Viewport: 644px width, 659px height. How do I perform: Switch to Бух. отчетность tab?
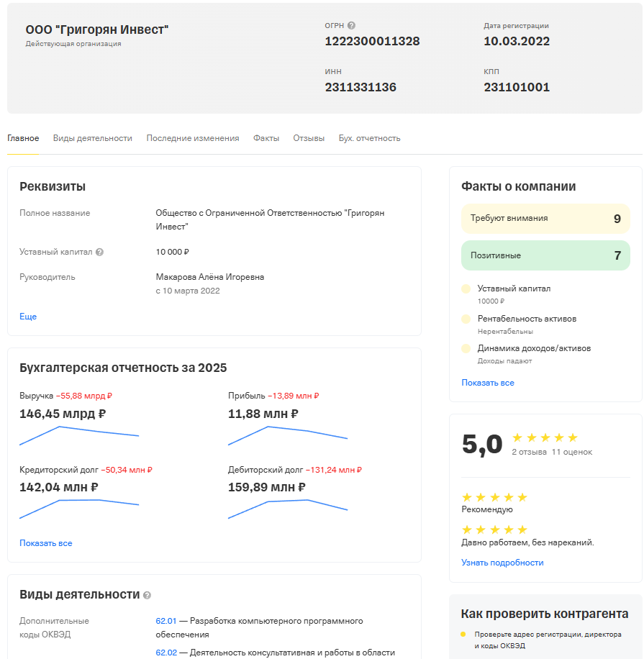point(370,138)
